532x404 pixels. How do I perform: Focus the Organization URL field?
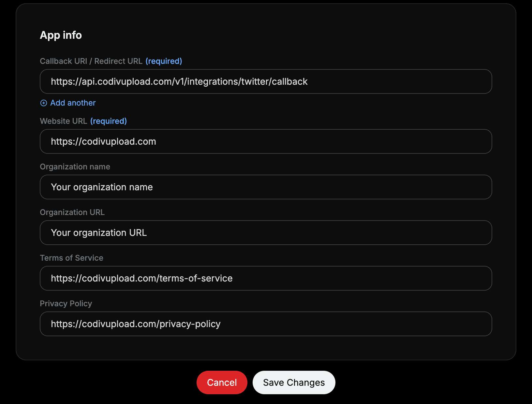tap(266, 233)
